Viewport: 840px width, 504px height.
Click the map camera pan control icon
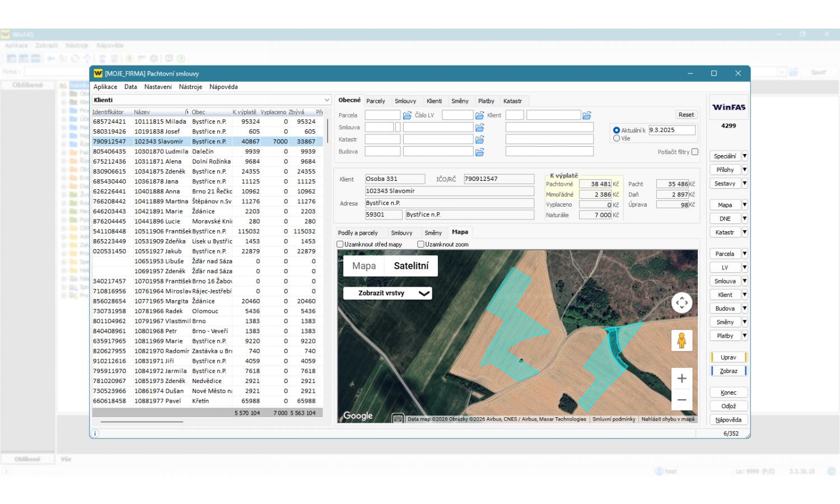click(x=682, y=303)
